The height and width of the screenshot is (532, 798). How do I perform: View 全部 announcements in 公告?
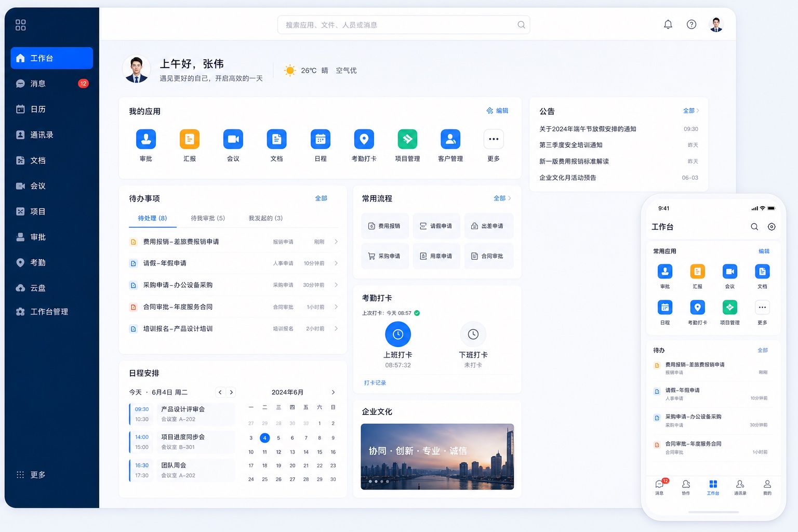click(691, 111)
